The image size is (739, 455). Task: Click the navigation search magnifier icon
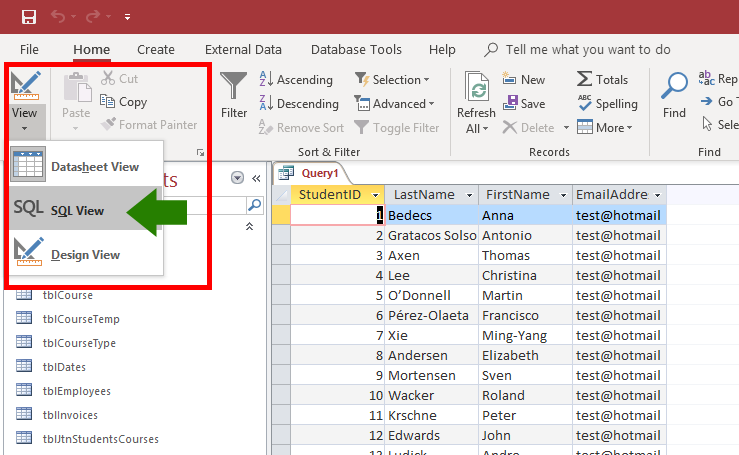click(x=255, y=205)
